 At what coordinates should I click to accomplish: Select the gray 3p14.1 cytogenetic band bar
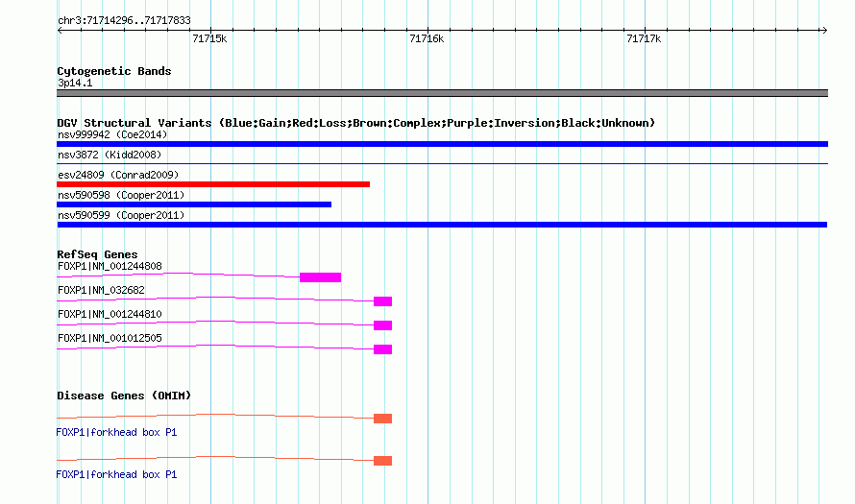[x=442, y=93]
